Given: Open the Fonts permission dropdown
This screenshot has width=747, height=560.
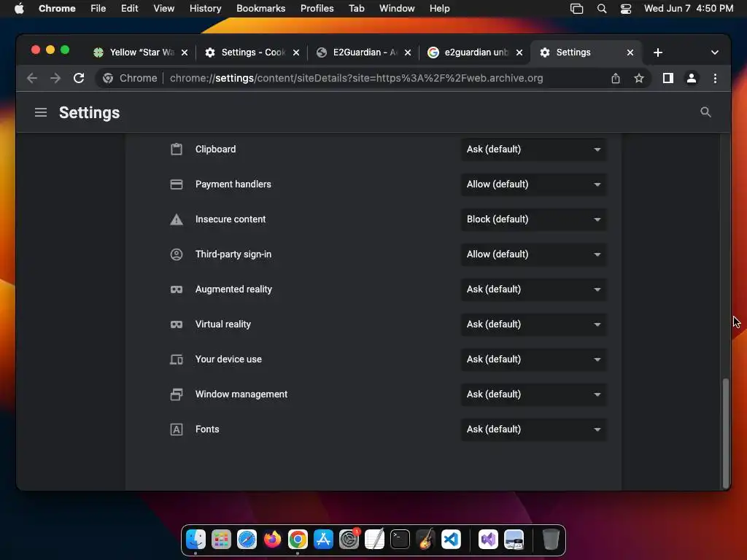Looking at the screenshot, I should click(x=533, y=429).
